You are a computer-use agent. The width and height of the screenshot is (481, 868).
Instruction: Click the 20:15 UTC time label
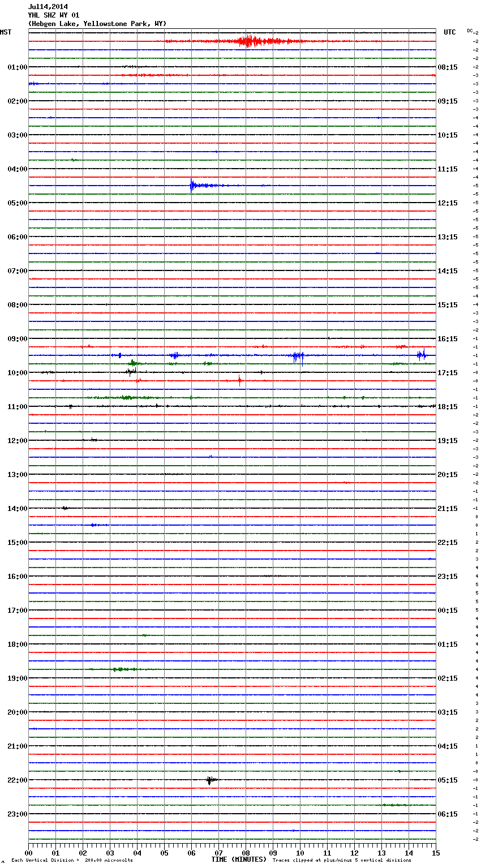[x=448, y=475]
